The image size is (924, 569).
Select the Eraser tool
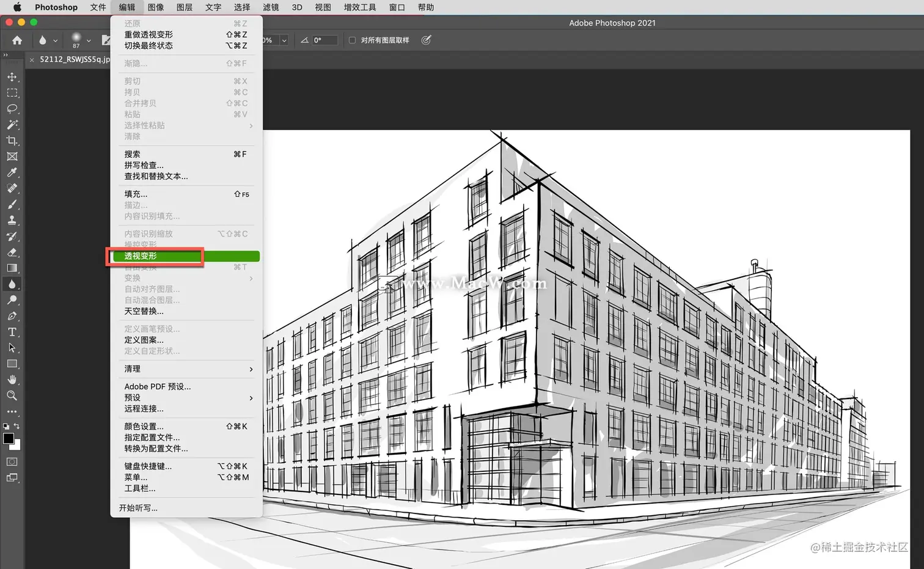(12, 252)
